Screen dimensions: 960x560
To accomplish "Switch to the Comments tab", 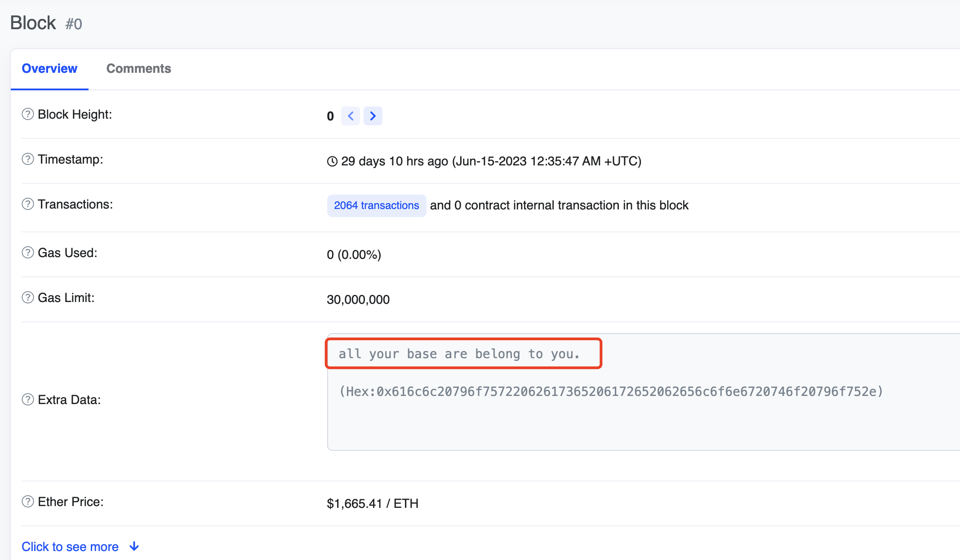I will point(138,68).
